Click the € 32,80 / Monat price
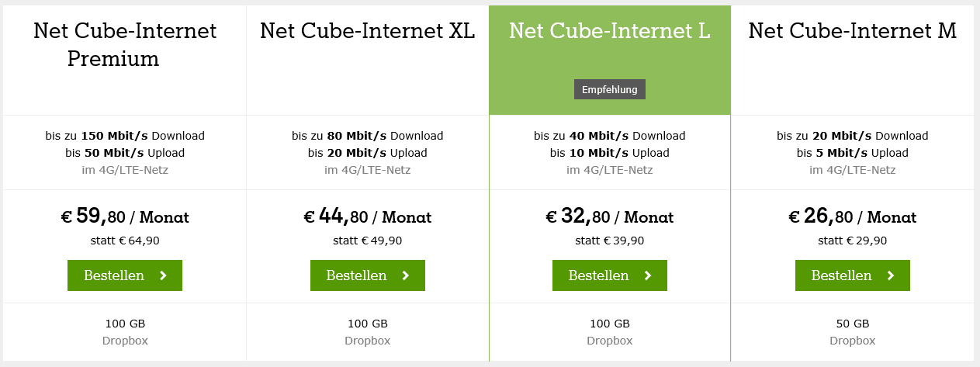The width and height of the screenshot is (980, 367). click(x=609, y=216)
